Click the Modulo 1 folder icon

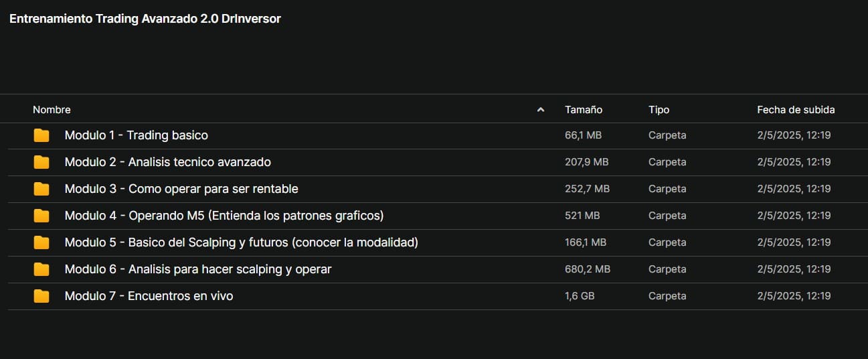(x=41, y=135)
